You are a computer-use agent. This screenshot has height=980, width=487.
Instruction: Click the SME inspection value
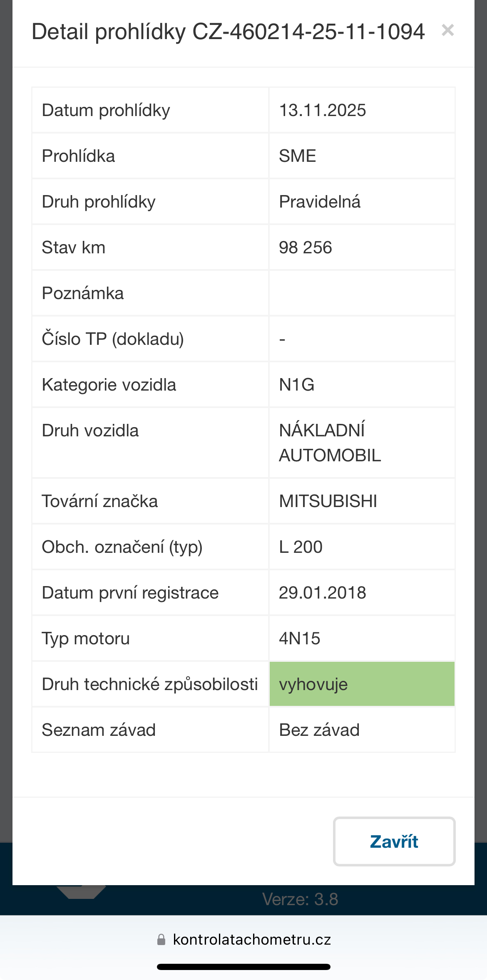click(298, 156)
